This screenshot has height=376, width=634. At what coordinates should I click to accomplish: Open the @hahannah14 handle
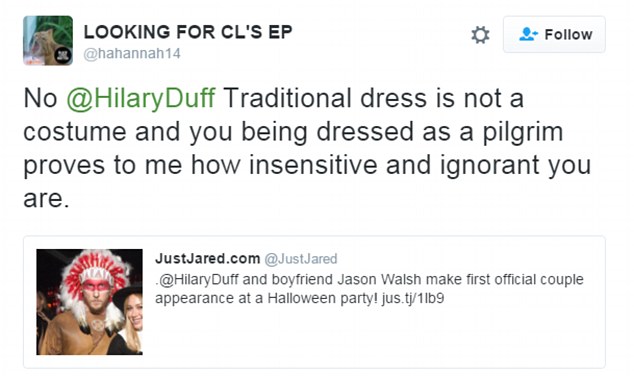point(132,53)
